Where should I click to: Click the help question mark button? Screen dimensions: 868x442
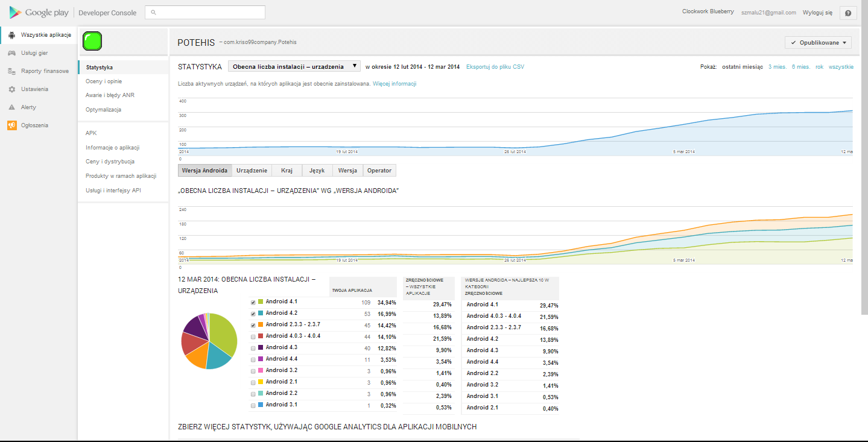[848, 13]
